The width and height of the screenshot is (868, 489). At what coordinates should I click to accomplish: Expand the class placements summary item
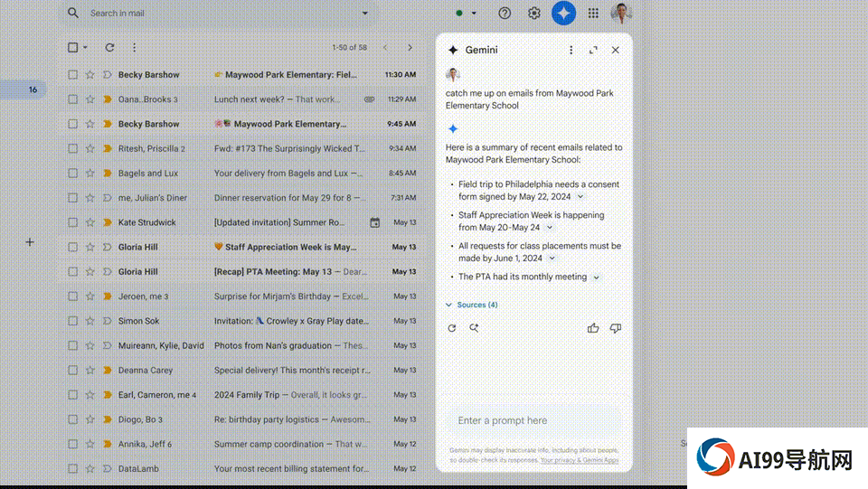click(552, 259)
